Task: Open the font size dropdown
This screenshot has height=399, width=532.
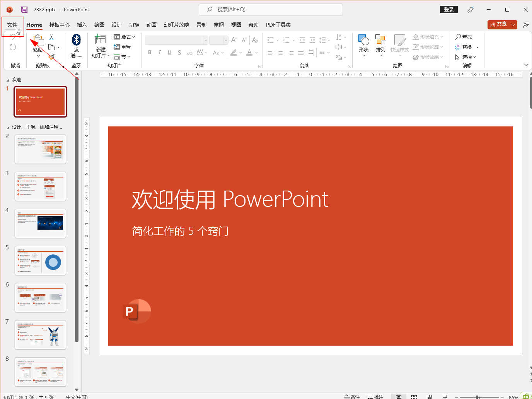Action: [226, 40]
